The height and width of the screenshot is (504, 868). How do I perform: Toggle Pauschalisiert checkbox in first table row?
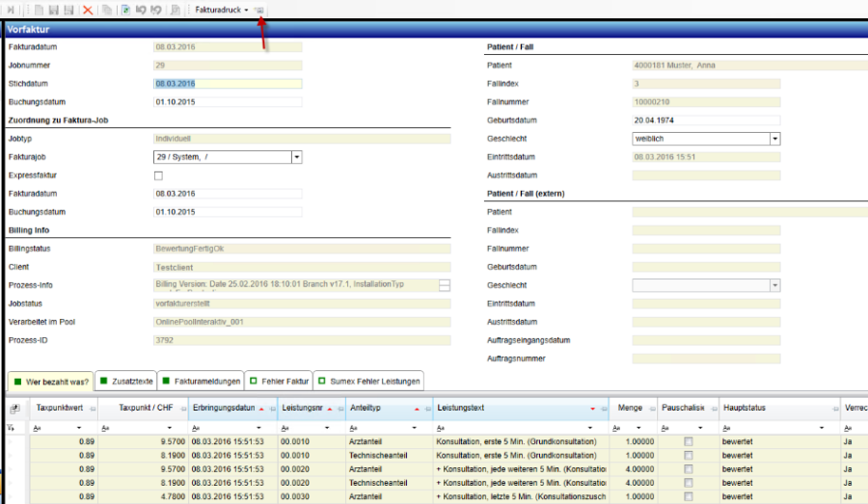688,441
